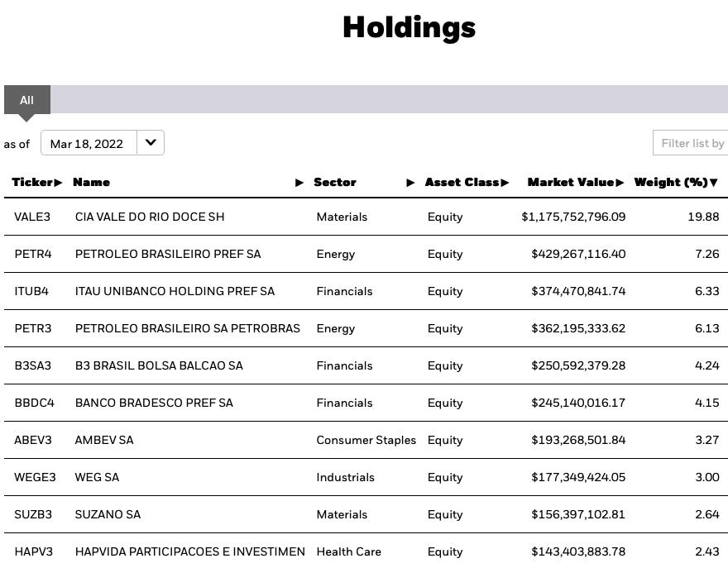The image size is (728, 568).
Task: Click weight value 7.26
Action: click(707, 254)
